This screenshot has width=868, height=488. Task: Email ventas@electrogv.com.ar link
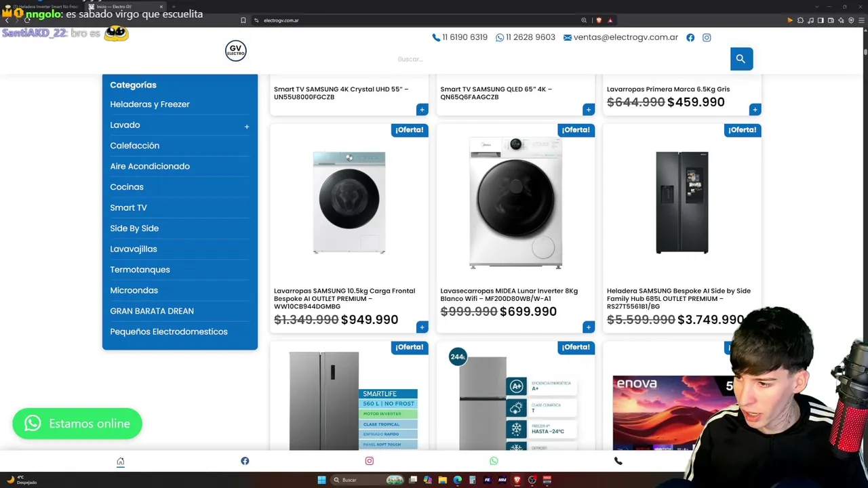[x=620, y=37]
